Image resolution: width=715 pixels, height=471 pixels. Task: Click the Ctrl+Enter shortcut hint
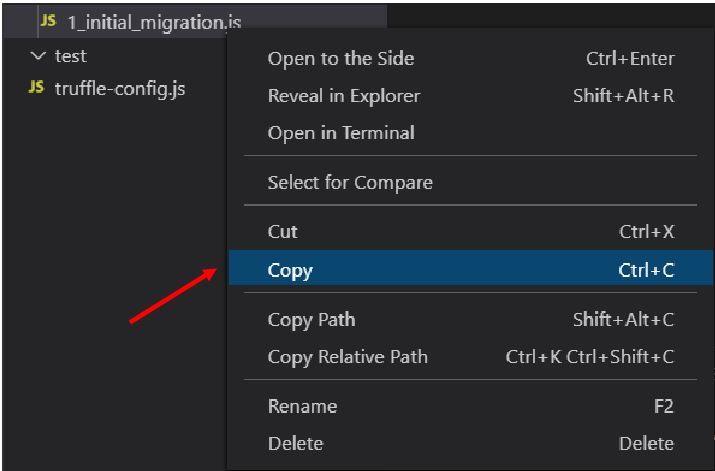tap(630, 59)
